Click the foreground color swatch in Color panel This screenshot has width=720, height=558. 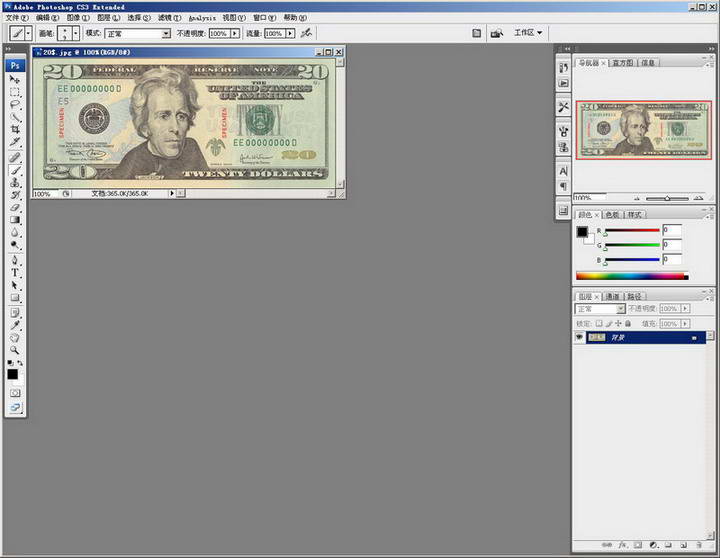click(x=582, y=232)
